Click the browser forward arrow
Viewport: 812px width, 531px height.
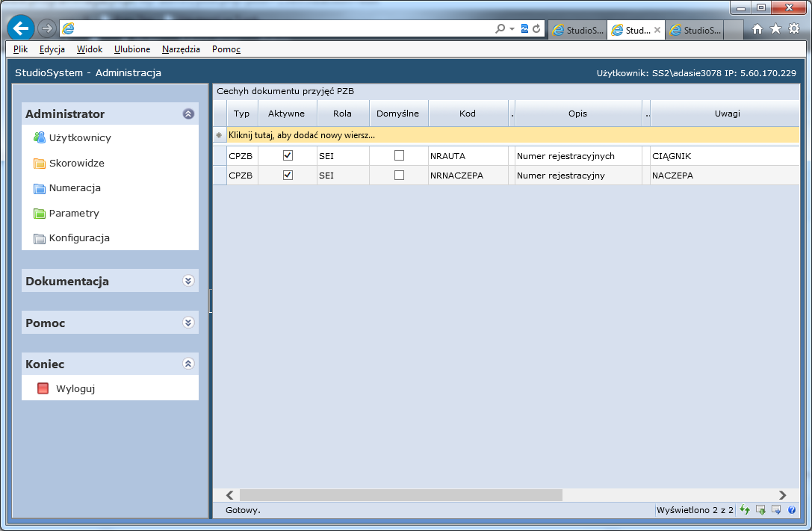coord(47,28)
